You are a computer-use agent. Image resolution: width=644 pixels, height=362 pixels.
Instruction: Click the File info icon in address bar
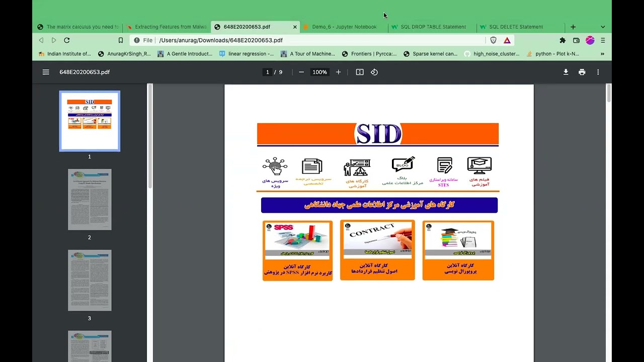[137, 40]
